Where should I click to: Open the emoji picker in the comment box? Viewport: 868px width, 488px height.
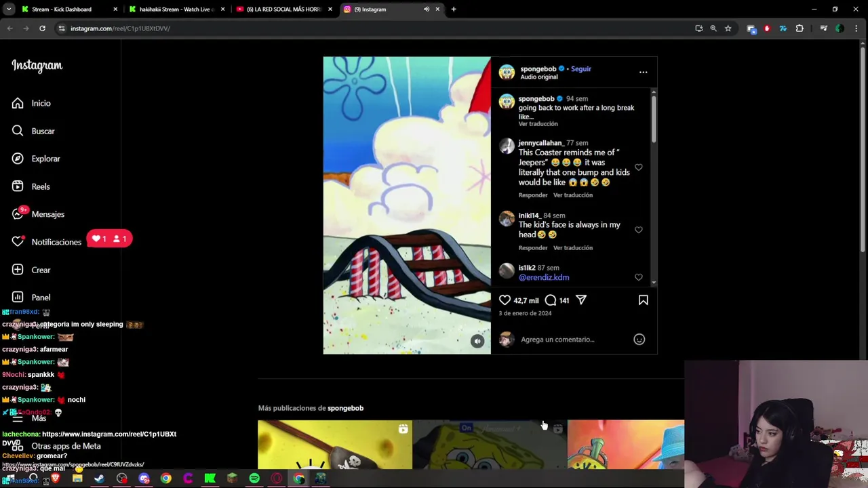point(639,340)
